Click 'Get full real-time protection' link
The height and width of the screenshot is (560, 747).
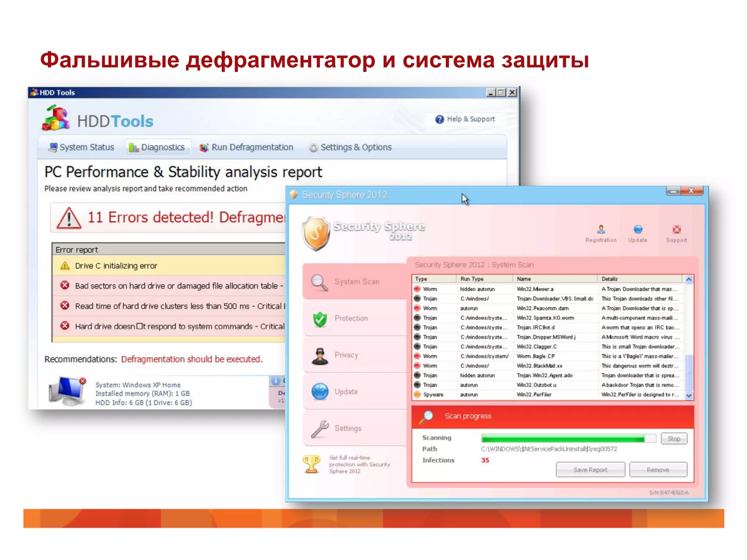coord(359,464)
